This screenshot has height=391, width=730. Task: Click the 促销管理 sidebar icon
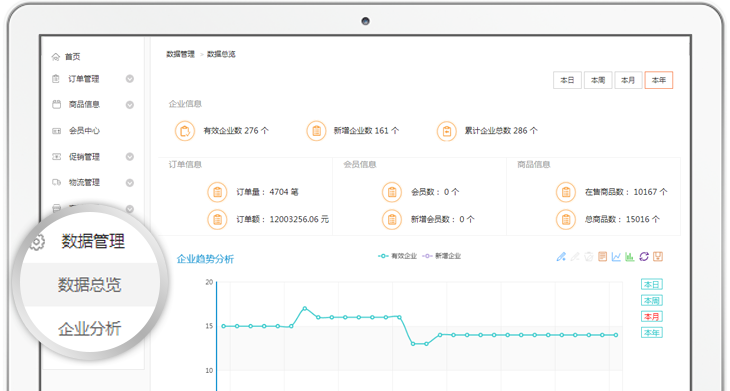tap(56, 157)
